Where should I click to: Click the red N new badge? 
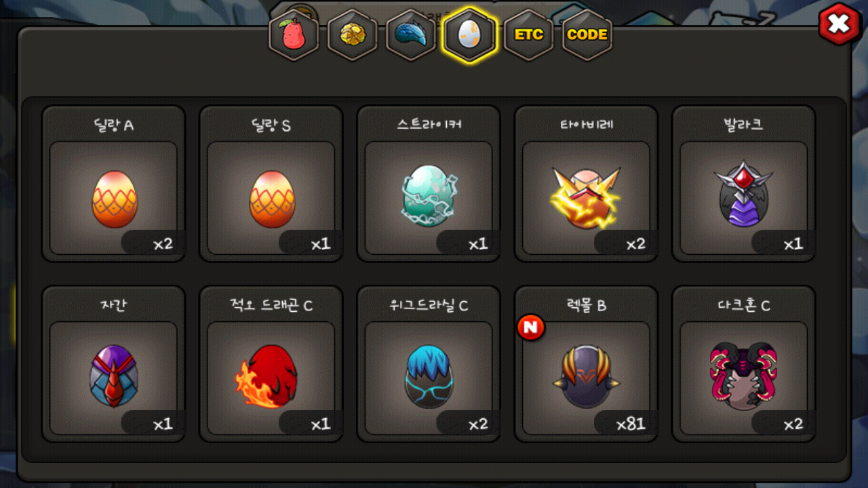531,328
